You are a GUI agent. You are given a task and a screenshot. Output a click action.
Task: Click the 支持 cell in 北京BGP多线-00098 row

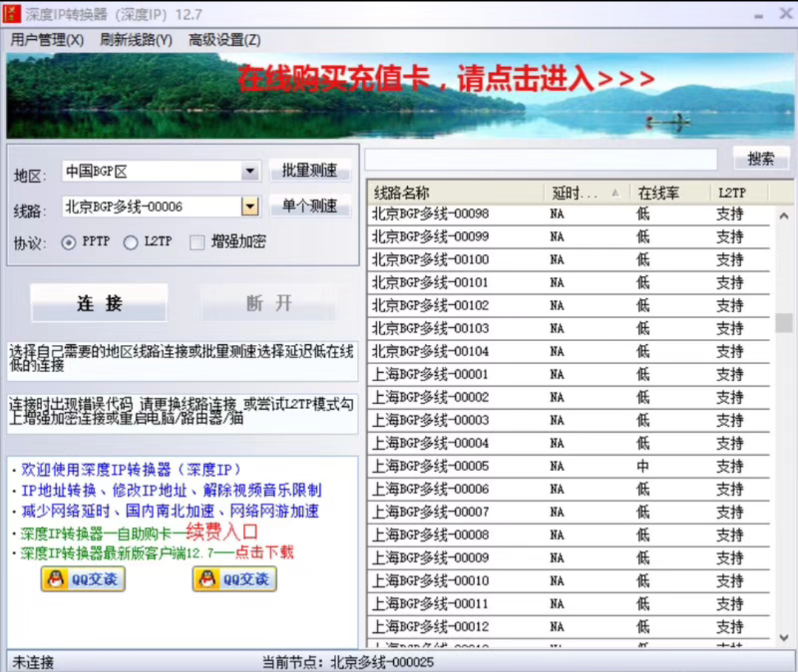pos(730,213)
